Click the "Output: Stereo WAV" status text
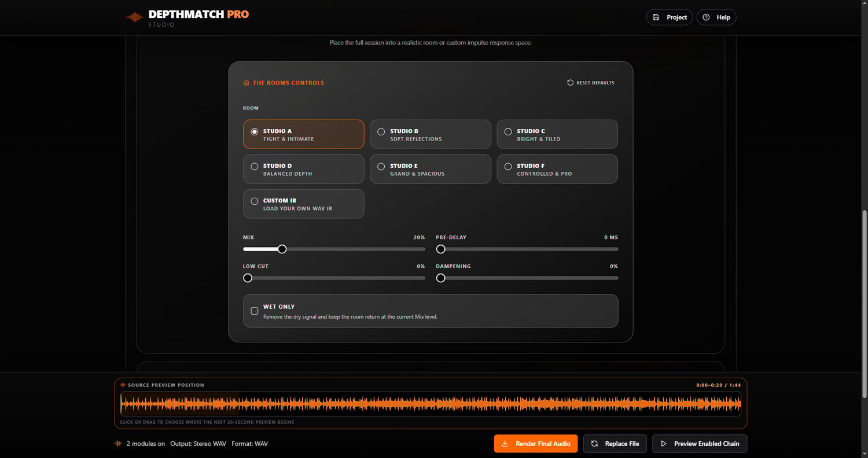Screen dimensions: 868x458 point(198,444)
